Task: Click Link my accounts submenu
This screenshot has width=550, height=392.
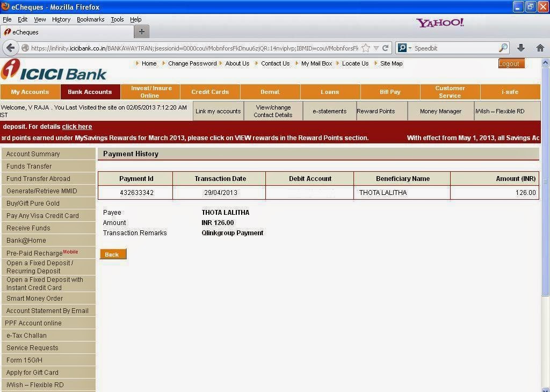Action: click(x=218, y=111)
